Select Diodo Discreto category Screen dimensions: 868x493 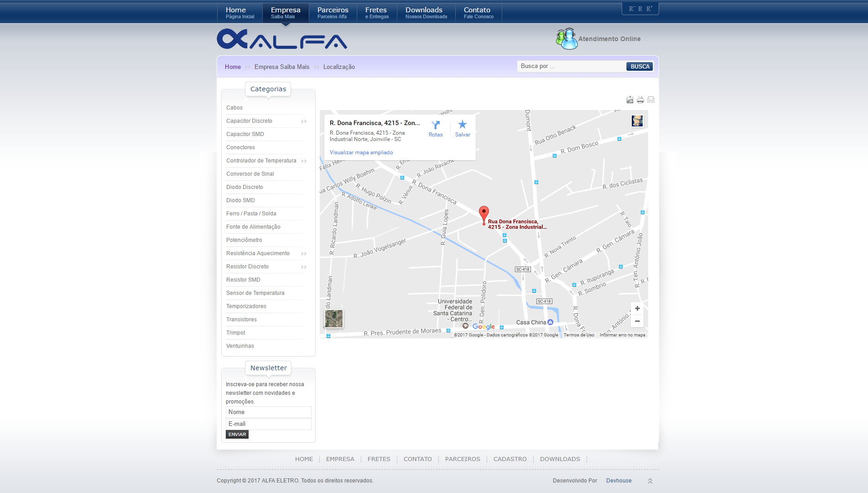244,187
